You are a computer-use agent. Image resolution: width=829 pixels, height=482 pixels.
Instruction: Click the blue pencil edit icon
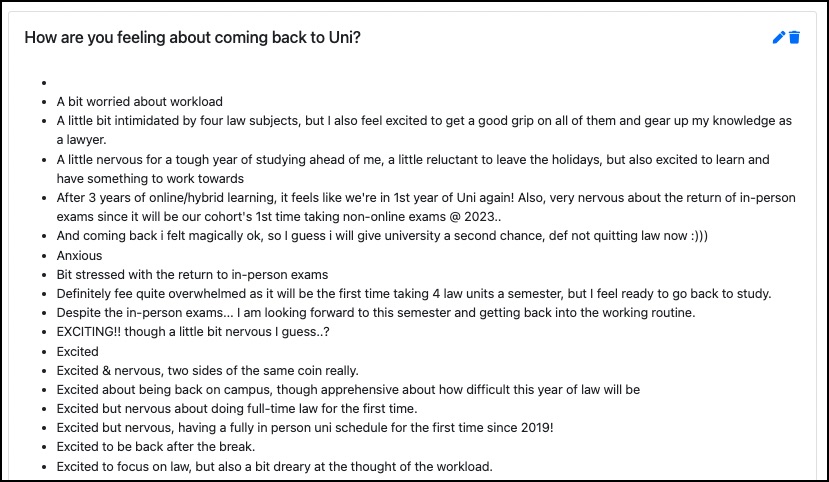pos(778,38)
